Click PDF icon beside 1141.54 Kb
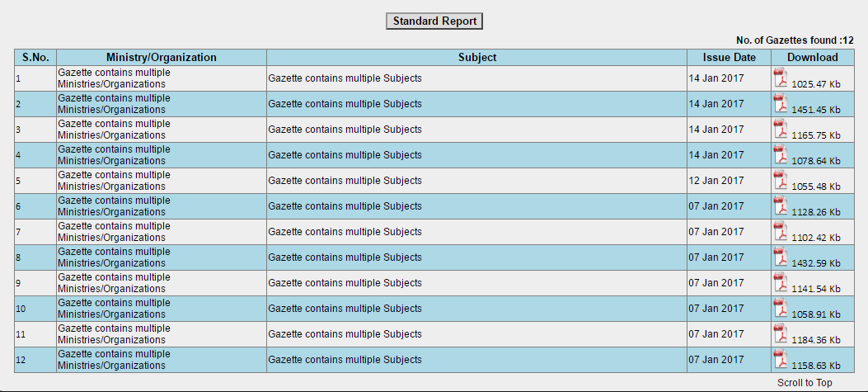This screenshot has height=392, width=868. tap(780, 281)
